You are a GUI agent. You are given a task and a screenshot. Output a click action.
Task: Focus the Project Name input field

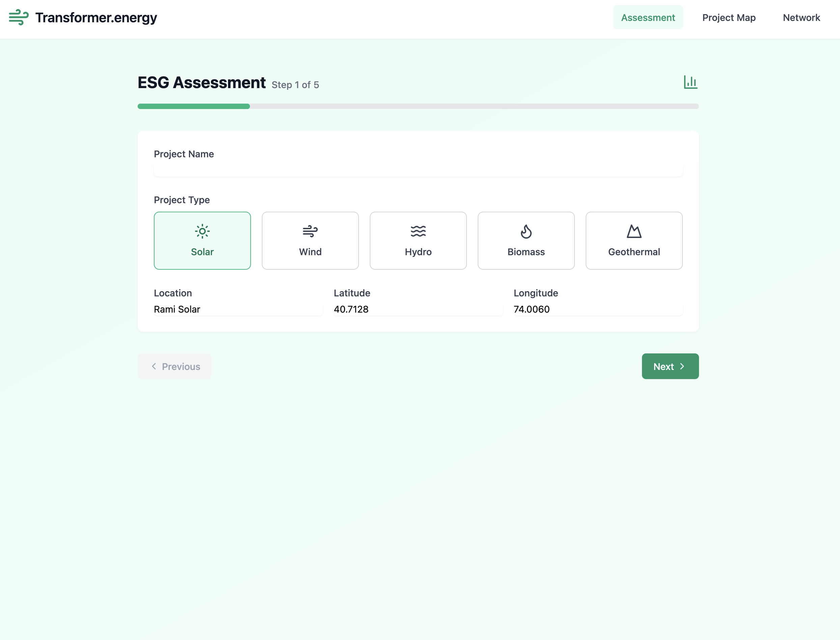click(418, 170)
